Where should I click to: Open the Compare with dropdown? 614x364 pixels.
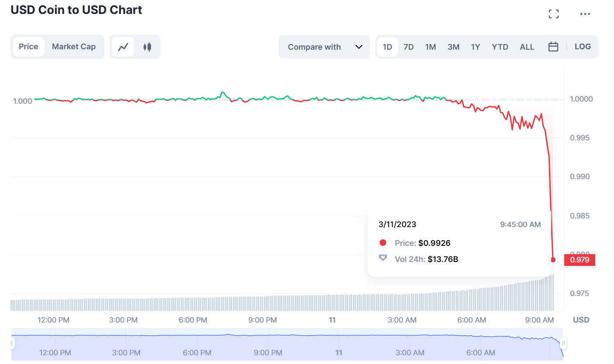click(324, 47)
